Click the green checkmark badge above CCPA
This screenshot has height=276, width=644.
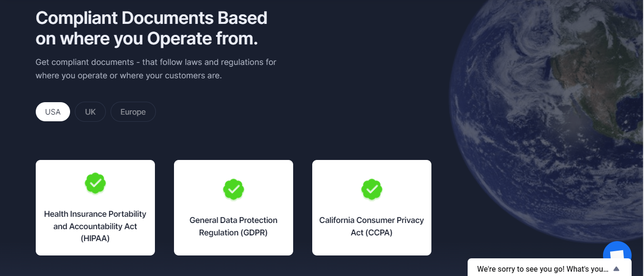372,189
